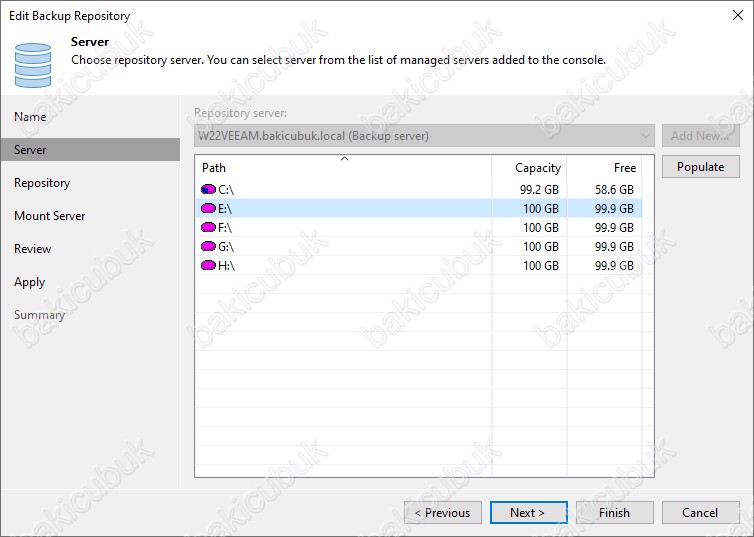
Task: Click the 100 GB capacity for G:\
Action: (541, 246)
